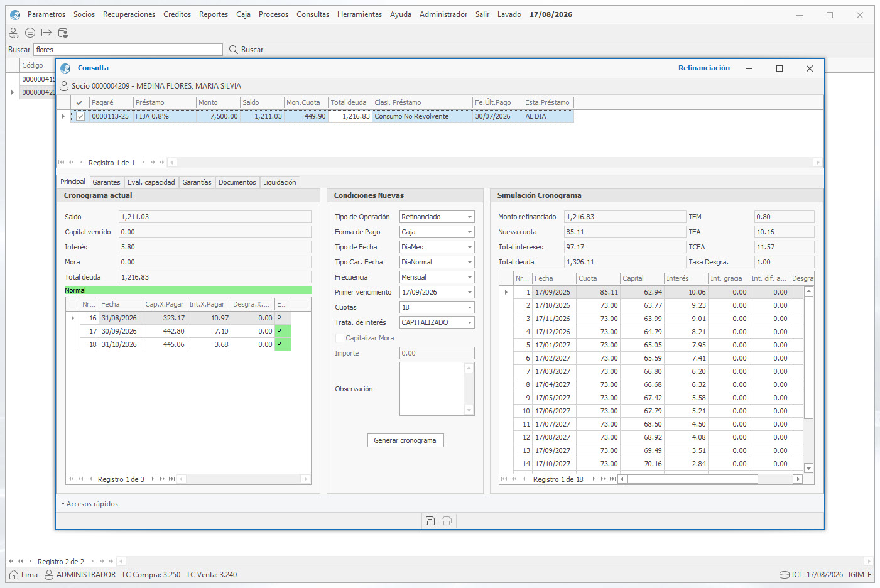Jump to last record in Simulación Cronograma navigator
880x588 pixels.
tap(612, 479)
